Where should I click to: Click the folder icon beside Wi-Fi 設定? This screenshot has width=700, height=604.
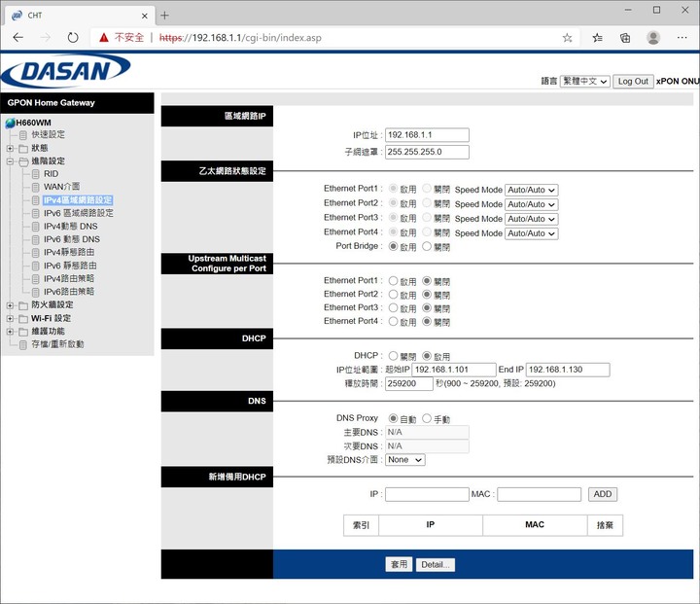[23, 318]
